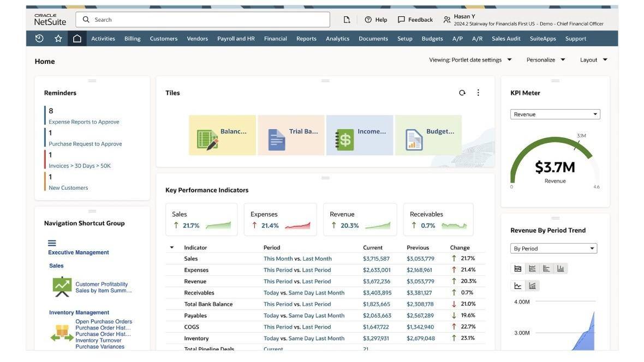Open the Customer Profitability link
The height and width of the screenshot is (362, 644).
102,284
